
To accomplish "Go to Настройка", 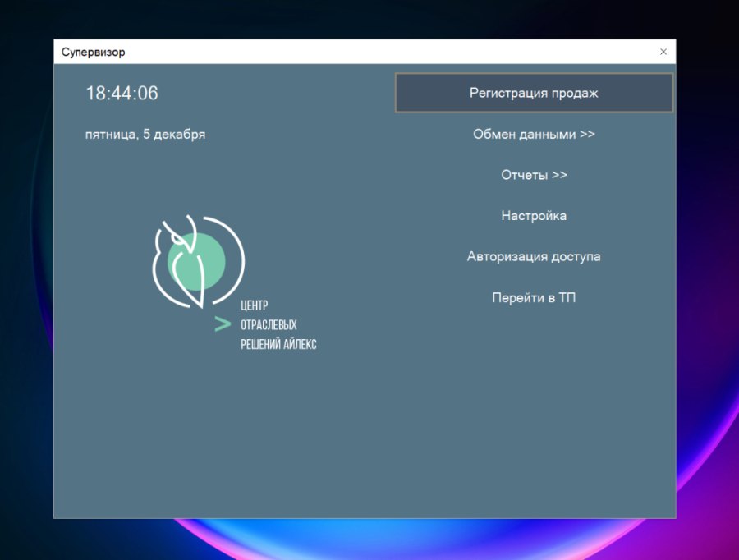I will click(534, 216).
